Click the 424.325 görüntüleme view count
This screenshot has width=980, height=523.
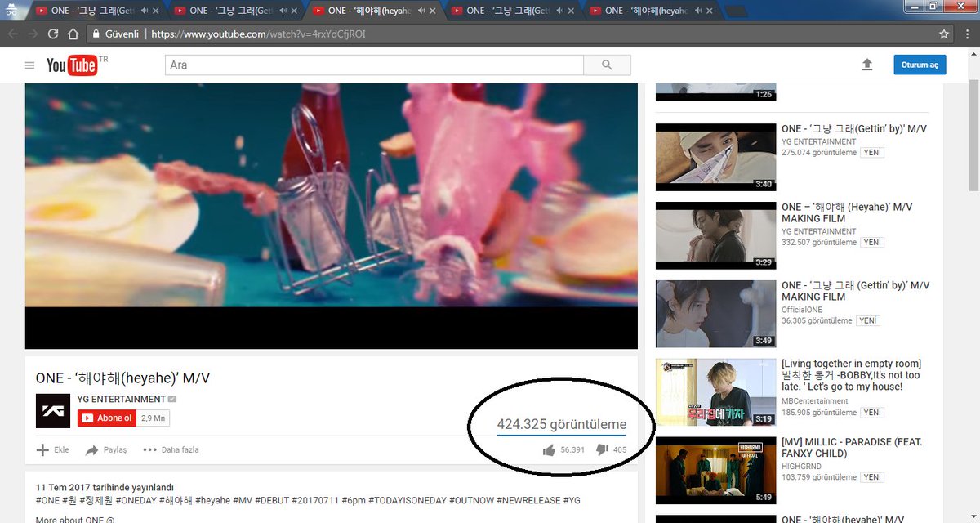point(562,424)
